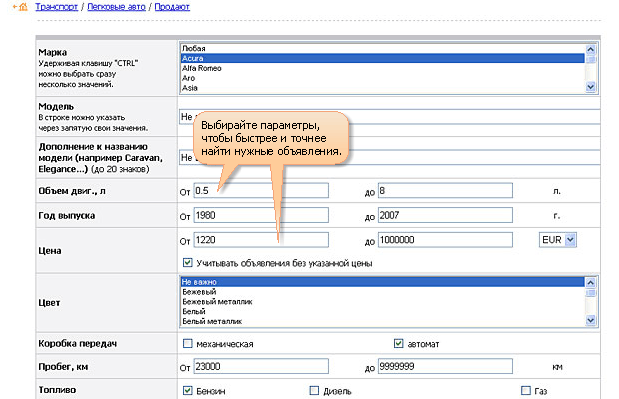Click the Пробег From field 23000

point(261,366)
